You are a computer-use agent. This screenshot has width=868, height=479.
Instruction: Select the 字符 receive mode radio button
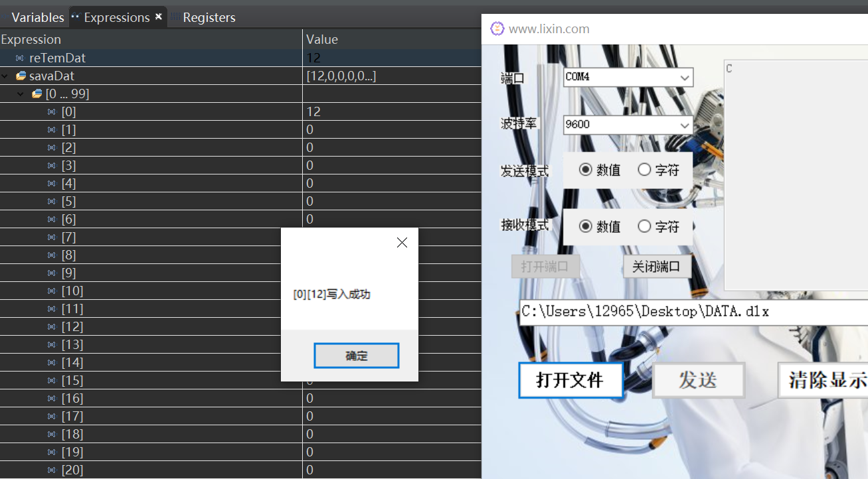[644, 226]
